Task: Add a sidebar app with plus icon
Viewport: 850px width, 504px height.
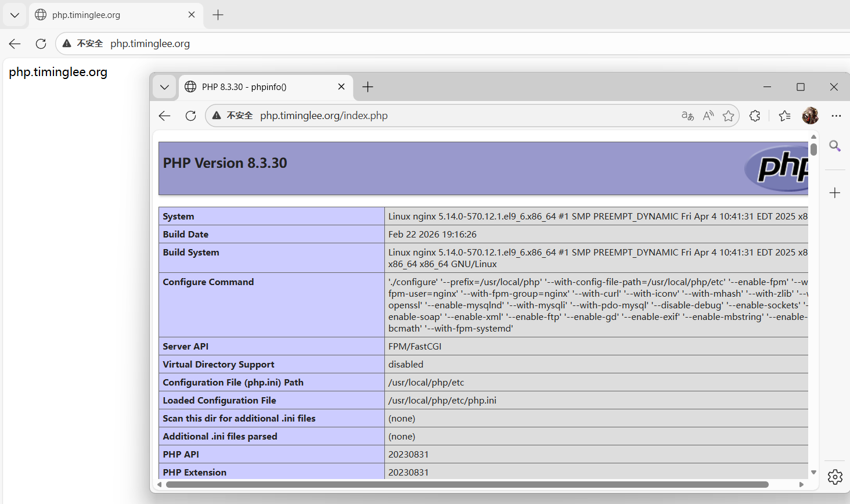Action: (835, 193)
